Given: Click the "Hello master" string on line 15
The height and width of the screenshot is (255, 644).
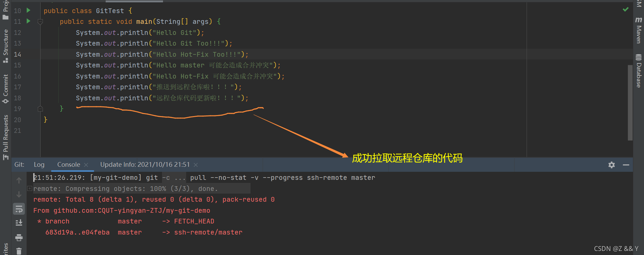Looking at the screenshot, I should [213, 65].
